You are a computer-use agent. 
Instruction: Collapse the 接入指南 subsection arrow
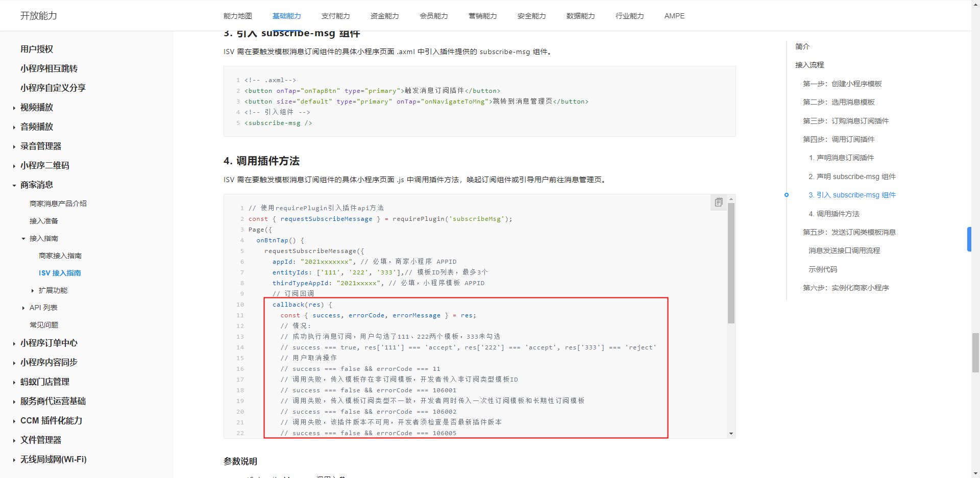23,238
